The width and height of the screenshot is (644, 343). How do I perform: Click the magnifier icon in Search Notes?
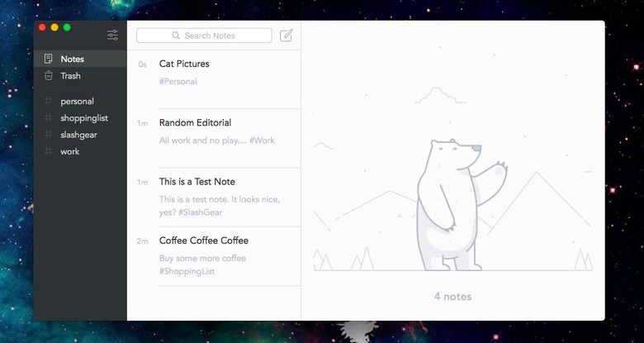pyautogui.click(x=176, y=36)
